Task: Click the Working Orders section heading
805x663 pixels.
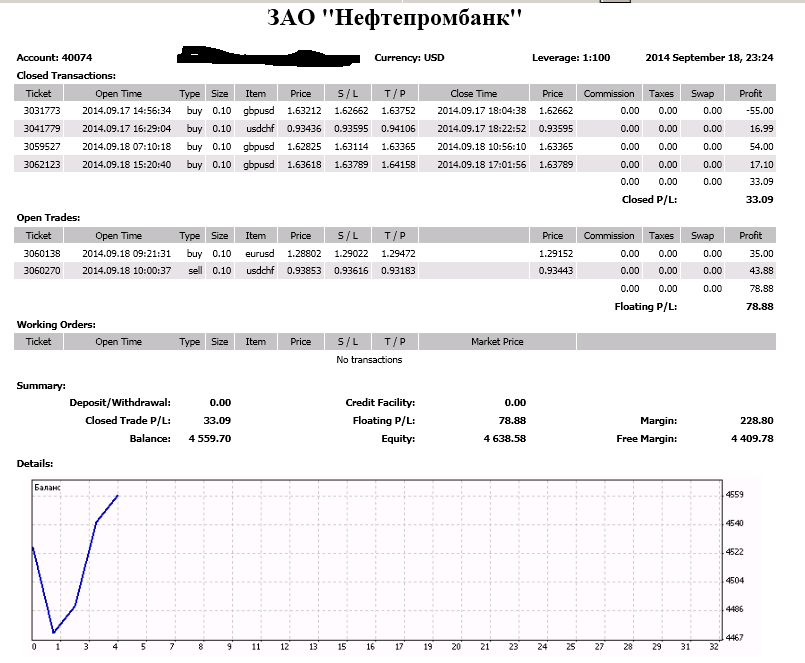Action: [56, 324]
